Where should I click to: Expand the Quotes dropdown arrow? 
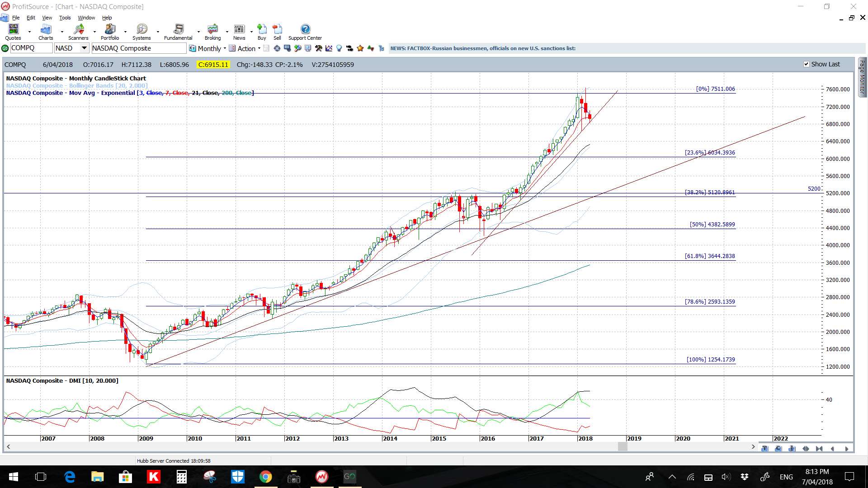coord(29,32)
